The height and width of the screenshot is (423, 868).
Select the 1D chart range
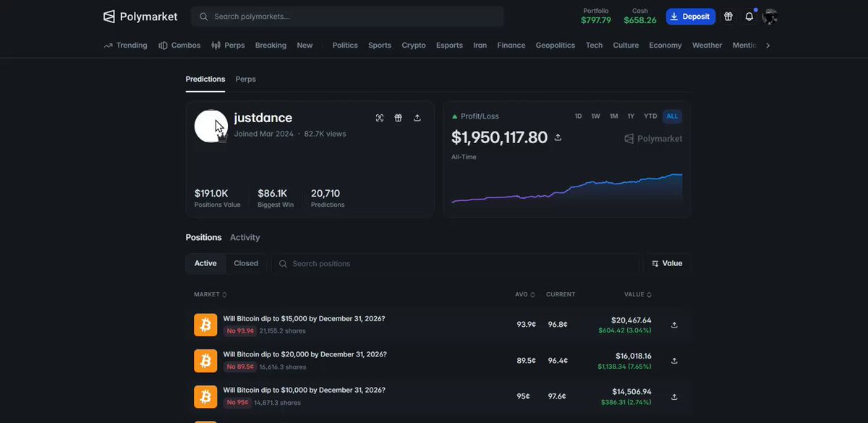click(x=579, y=116)
